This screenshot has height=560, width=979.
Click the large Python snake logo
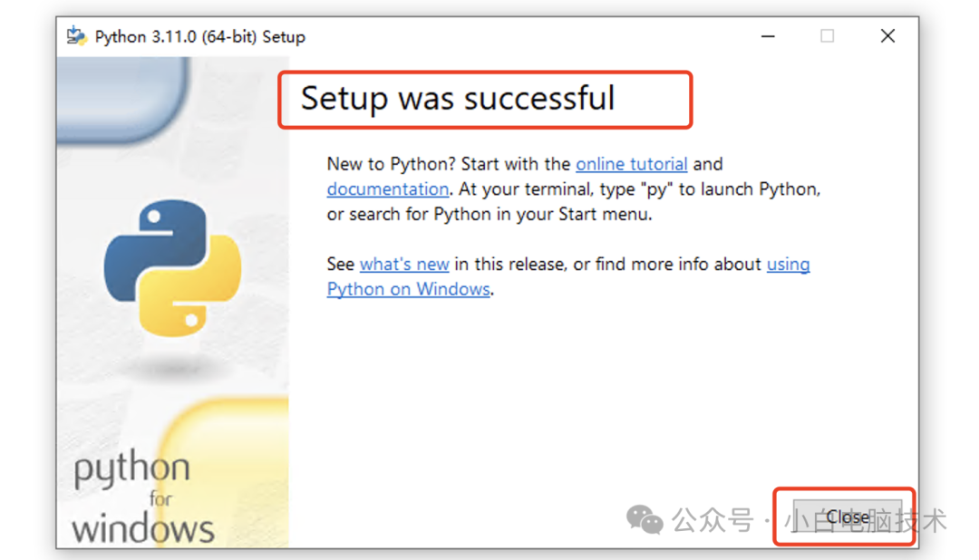coord(173,268)
